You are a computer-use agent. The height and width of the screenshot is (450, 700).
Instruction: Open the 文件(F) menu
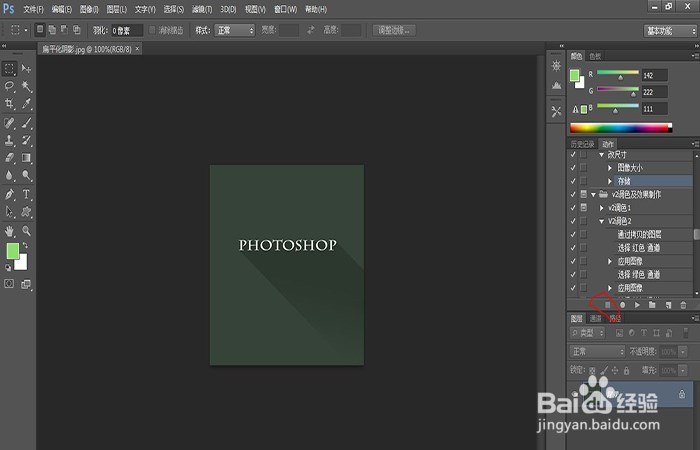[x=33, y=9]
